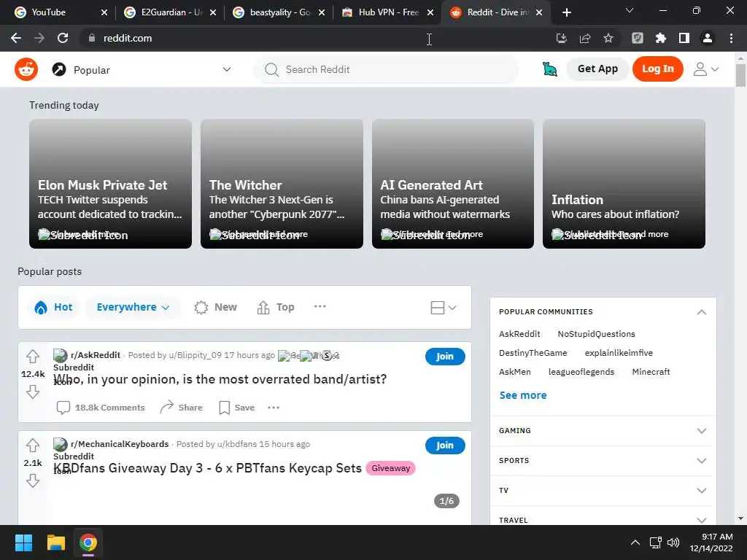Open the explainlikeimfive community link

[619, 353]
